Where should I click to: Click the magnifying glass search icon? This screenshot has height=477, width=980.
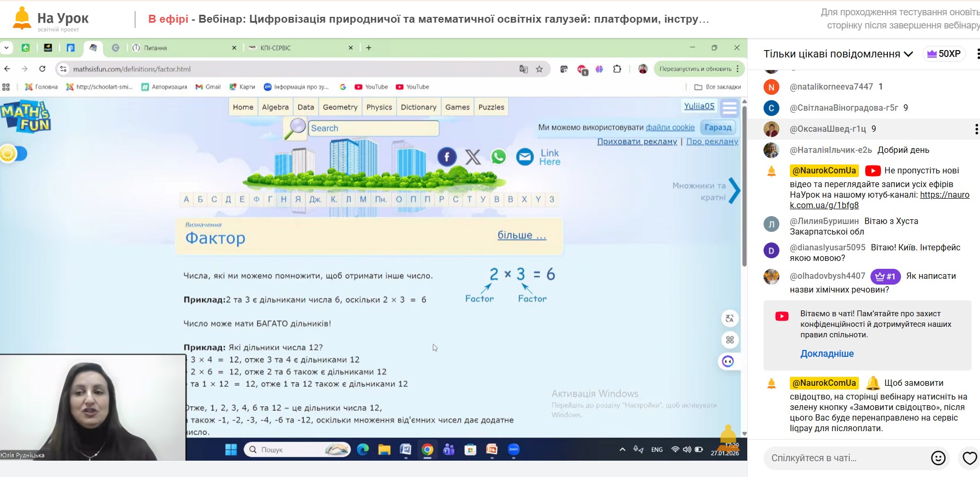coord(295,128)
